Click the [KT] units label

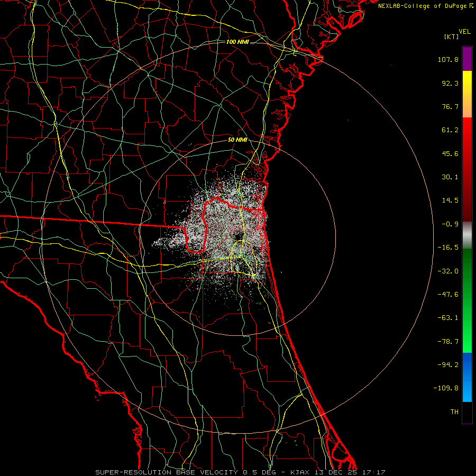coord(451,36)
